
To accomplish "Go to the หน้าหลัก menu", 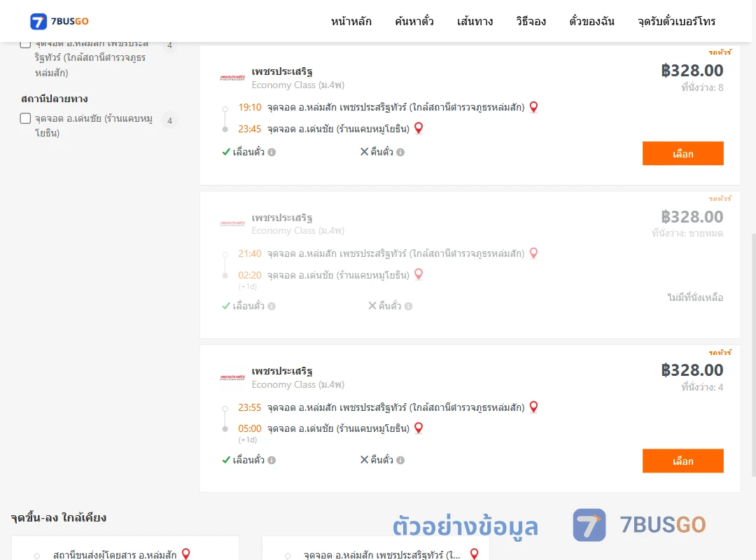I will [x=351, y=21].
